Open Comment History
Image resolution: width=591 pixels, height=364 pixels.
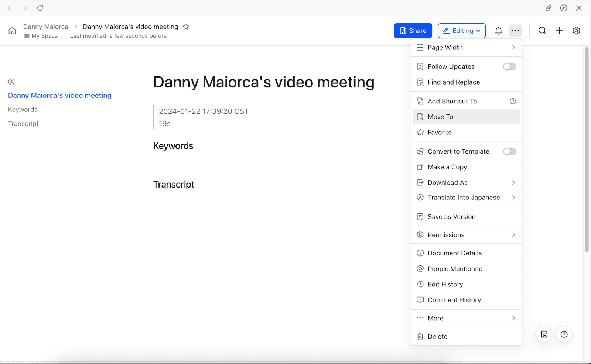(466, 300)
